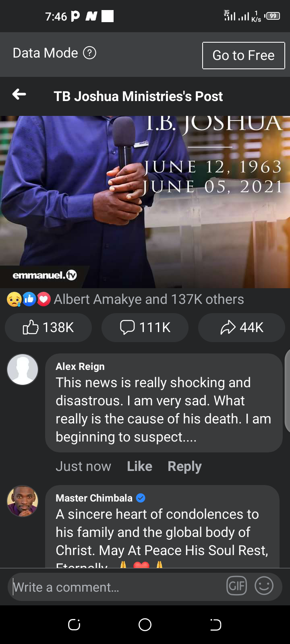
Task: Share the post using the 44K arrow button
Action: 242,327
